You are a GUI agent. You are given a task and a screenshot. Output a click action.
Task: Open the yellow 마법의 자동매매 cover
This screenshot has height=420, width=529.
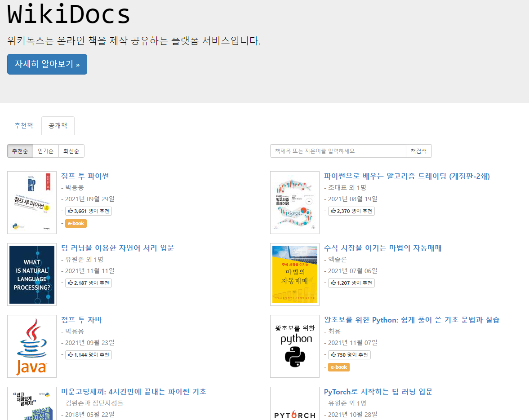(295, 274)
